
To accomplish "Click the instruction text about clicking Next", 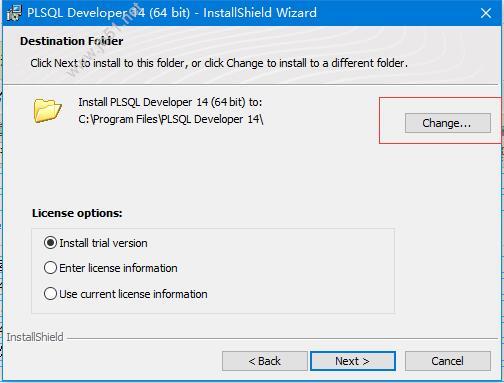I will point(219,63).
